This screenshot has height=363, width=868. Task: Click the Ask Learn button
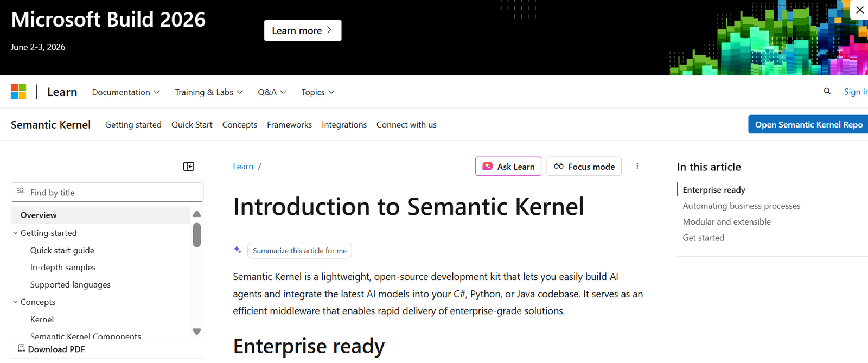click(x=508, y=167)
